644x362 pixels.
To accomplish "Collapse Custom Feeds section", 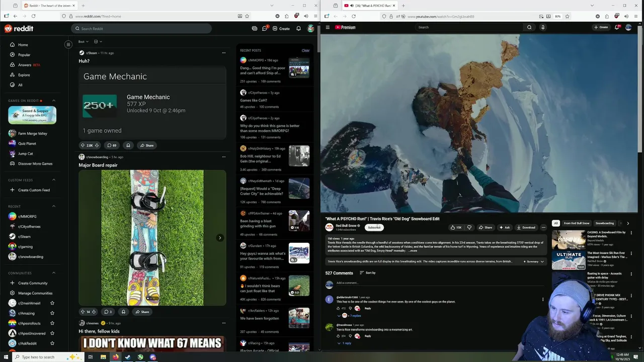I will tap(54, 180).
